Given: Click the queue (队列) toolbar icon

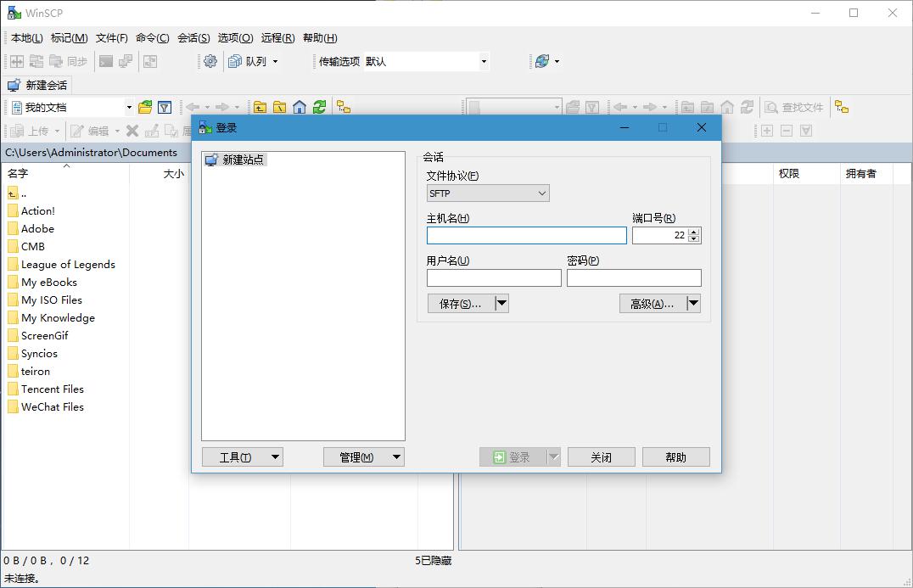Looking at the screenshot, I should point(235,61).
